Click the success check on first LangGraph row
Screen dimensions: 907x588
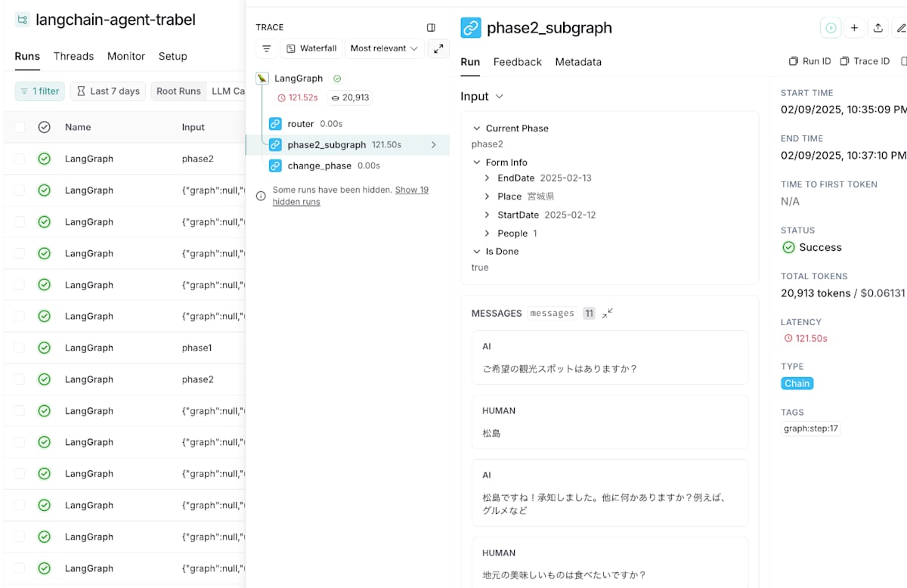[44, 159]
